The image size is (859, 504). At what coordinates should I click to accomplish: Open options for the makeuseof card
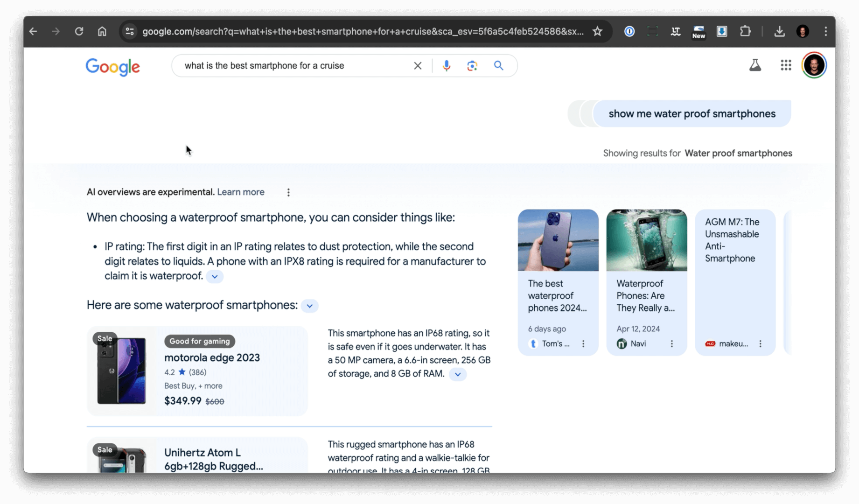click(x=761, y=344)
